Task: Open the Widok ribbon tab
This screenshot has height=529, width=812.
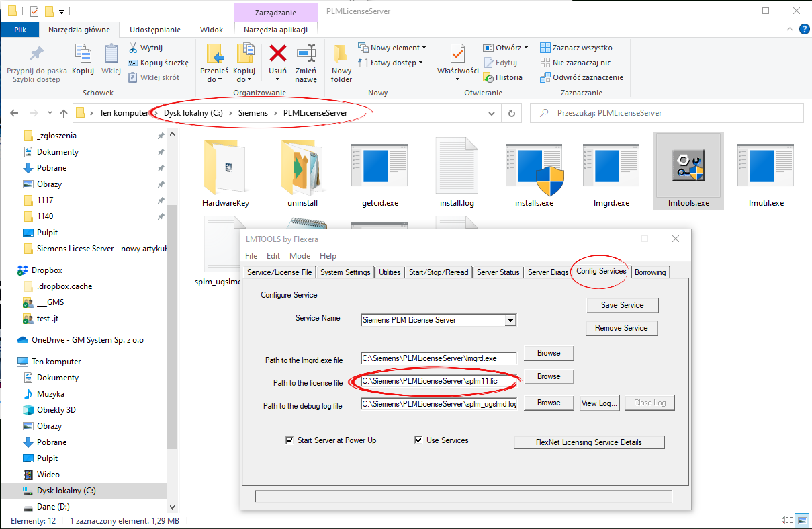Action: point(212,30)
